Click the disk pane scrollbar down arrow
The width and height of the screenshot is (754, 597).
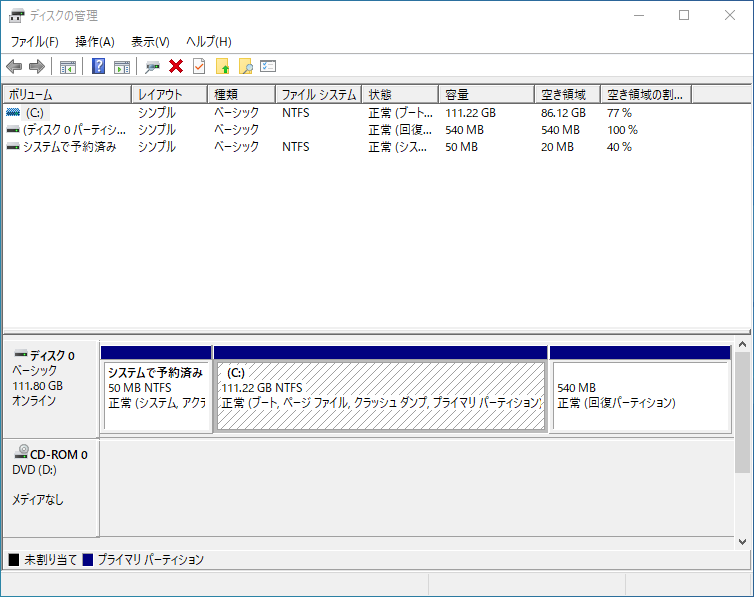(x=742, y=542)
